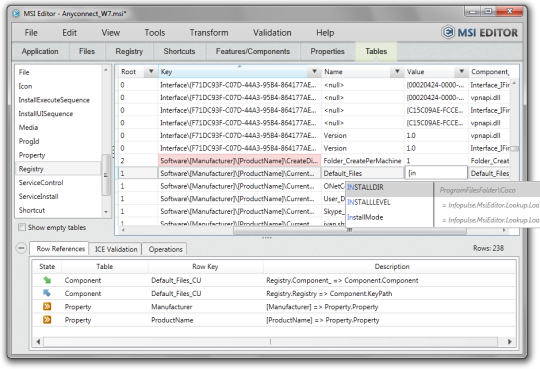Click the MSI Editor title bar app icon
Image resolution: width=540 pixels, height=369 pixels.
(16, 13)
